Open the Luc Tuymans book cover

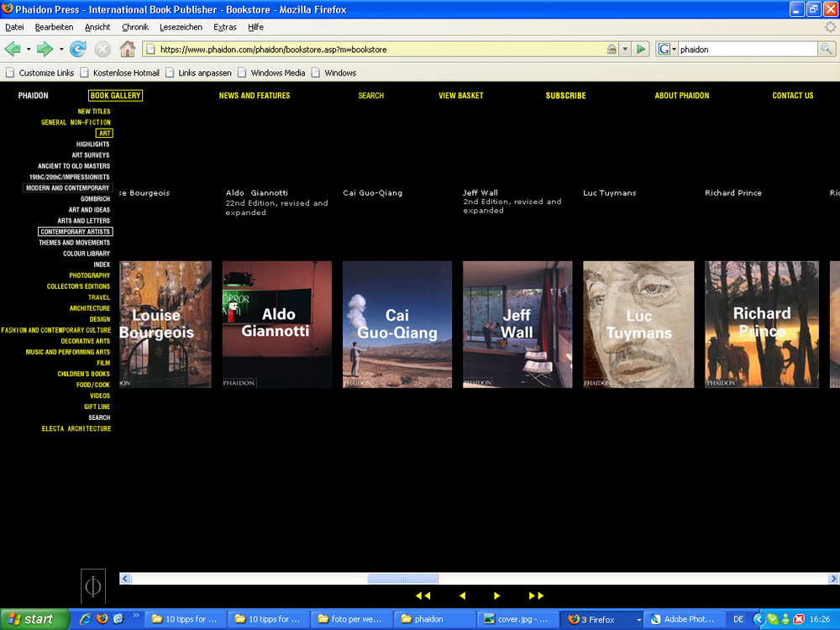pos(638,324)
